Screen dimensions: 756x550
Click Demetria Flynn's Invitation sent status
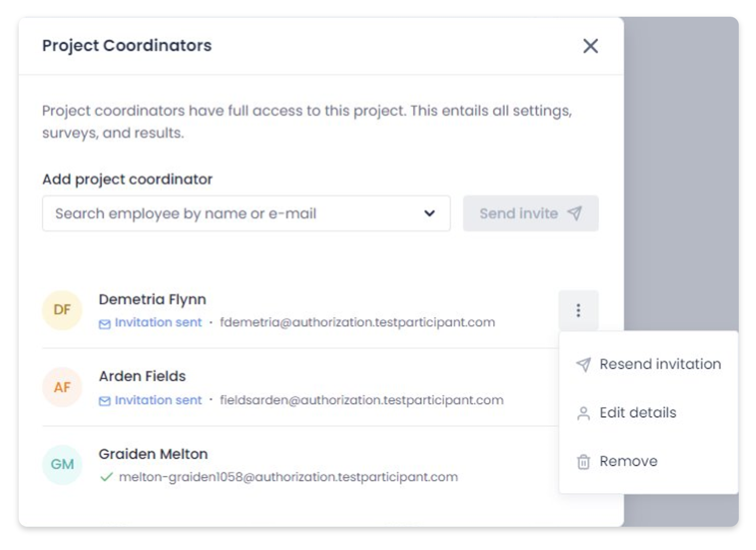coord(158,323)
